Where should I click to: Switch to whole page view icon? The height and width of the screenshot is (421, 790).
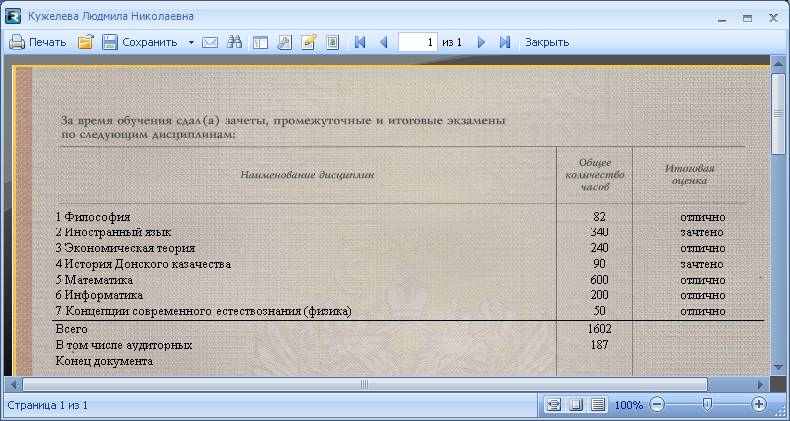[x=576, y=404]
